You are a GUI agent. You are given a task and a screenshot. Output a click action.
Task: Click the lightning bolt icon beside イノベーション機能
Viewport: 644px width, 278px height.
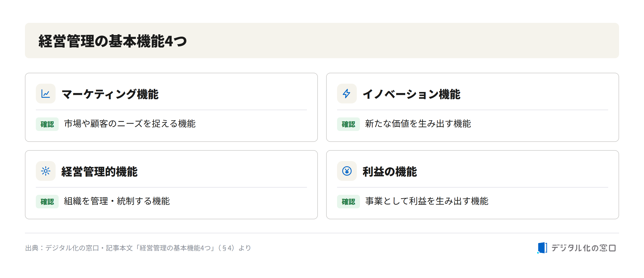tap(347, 94)
